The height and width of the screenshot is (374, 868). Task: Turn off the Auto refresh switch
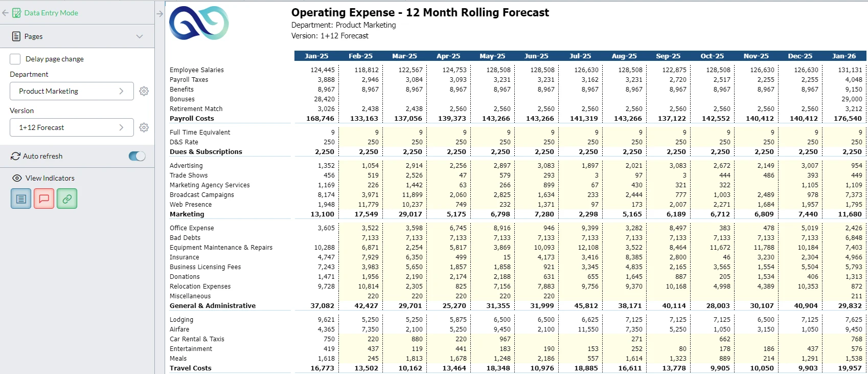pos(137,156)
